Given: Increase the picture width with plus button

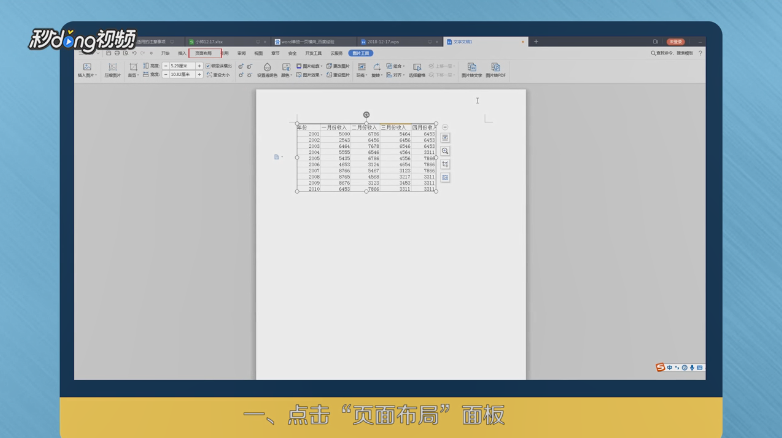Looking at the screenshot, I should (x=199, y=74).
